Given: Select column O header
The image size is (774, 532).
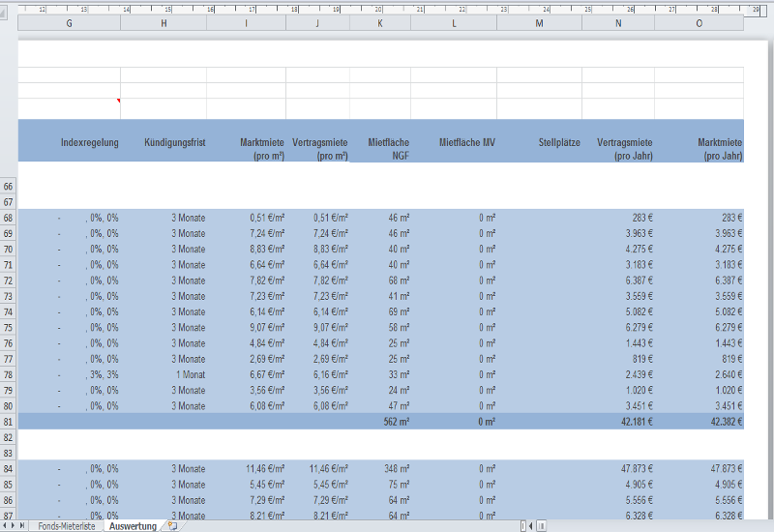Looking at the screenshot, I should 699,23.
